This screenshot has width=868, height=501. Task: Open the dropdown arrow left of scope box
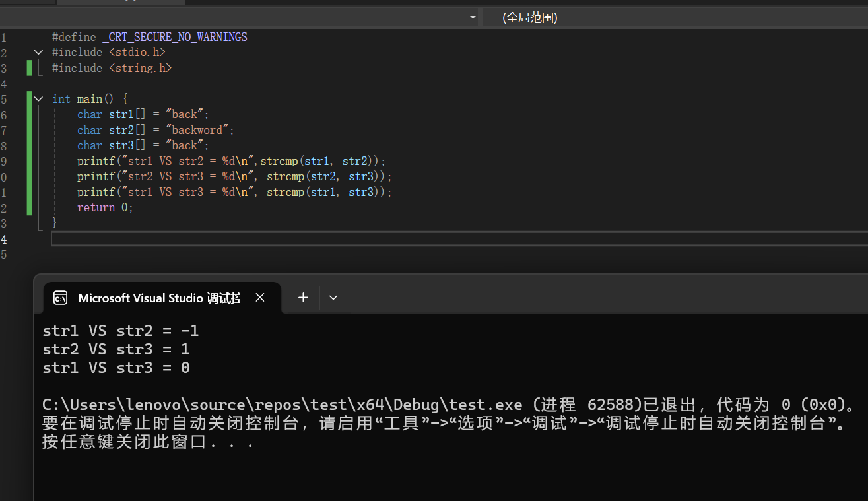[x=473, y=18]
